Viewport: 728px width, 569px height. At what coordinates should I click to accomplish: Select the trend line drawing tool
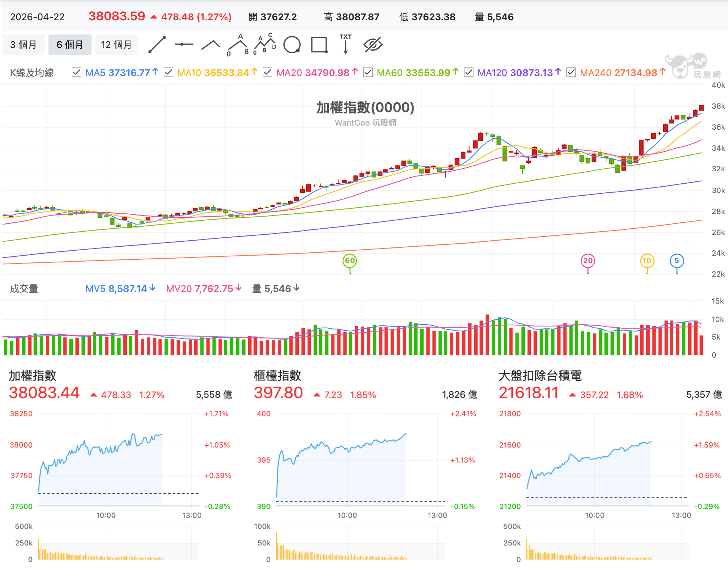click(157, 45)
